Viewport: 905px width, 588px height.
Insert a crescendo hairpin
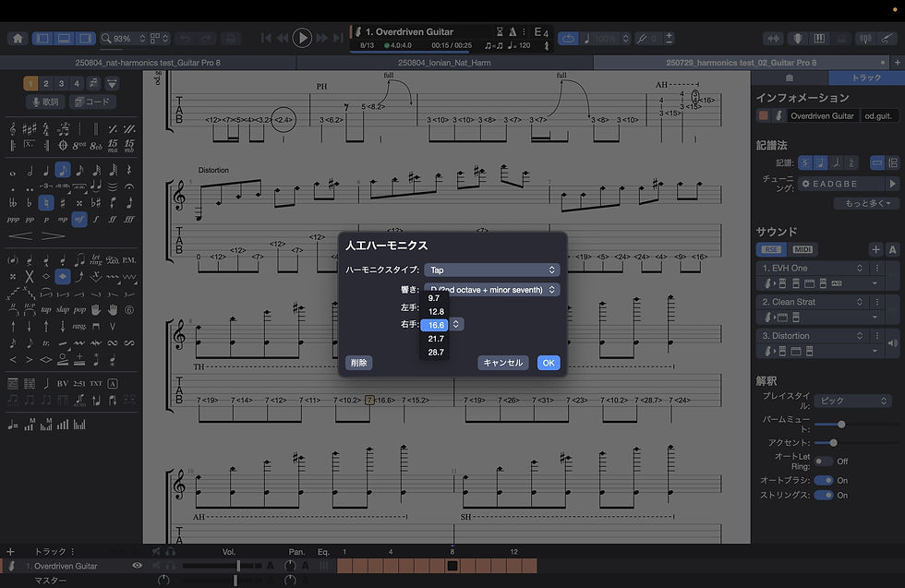click(x=20, y=236)
